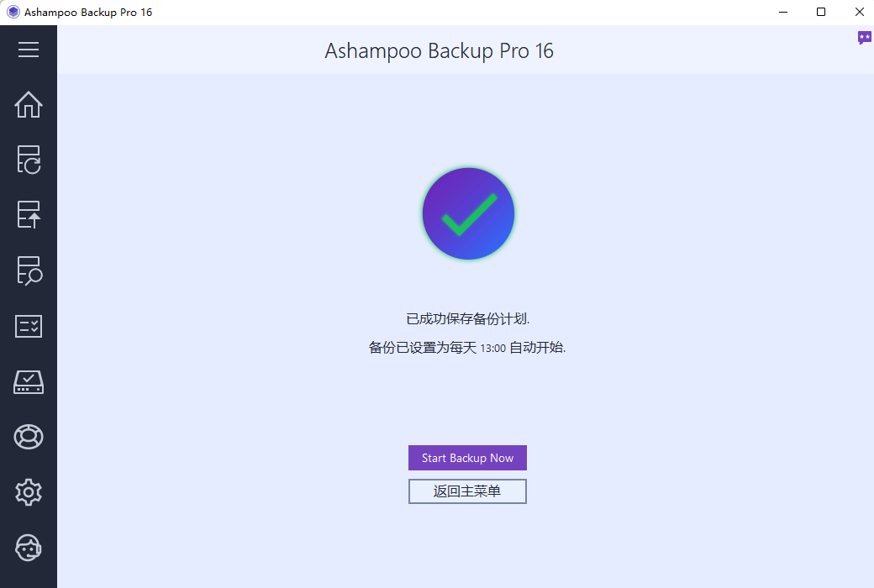Open the rescue system lifebuoy icon
This screenshot has height=588, width=874.
pyautogui.click(x=29, y=437)
